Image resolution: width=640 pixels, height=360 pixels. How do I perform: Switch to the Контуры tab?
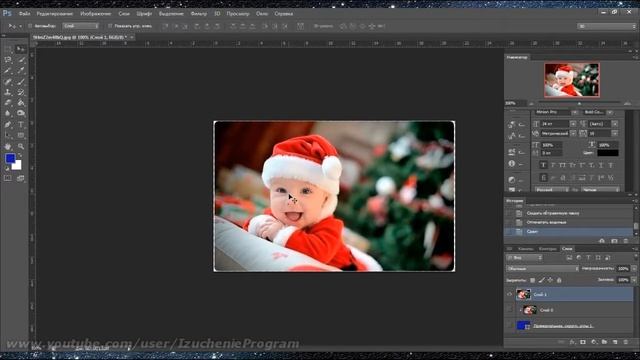548,249
